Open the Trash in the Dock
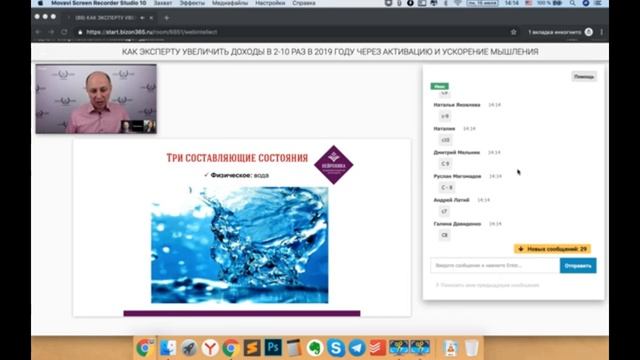This screenshot has width=640, height=360. pos(472,348)
